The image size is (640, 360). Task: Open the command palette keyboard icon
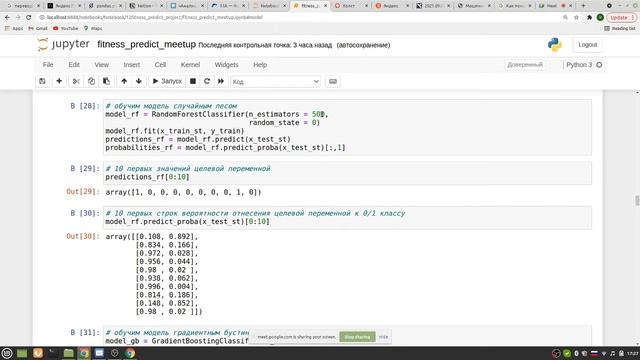tap(333, 81)
